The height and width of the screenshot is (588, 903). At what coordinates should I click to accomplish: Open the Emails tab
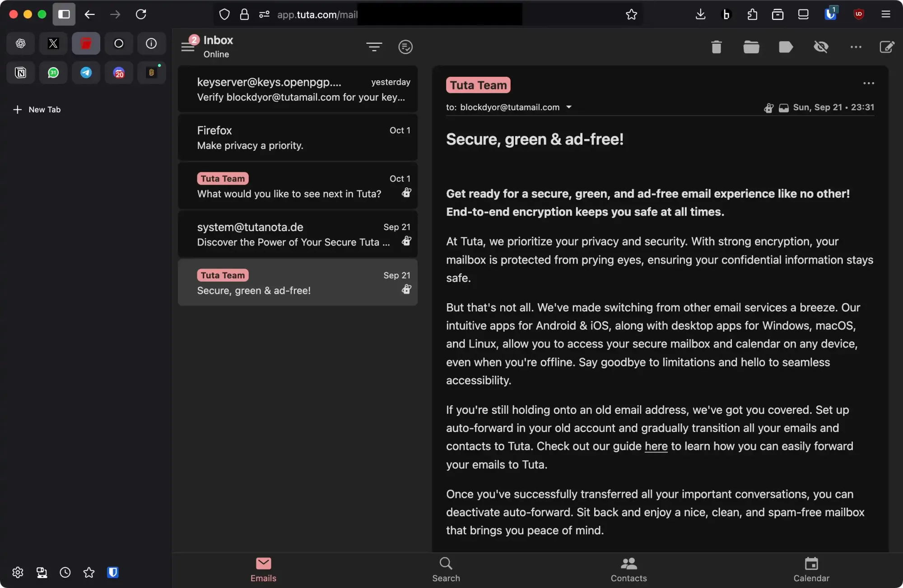[263, 569]
